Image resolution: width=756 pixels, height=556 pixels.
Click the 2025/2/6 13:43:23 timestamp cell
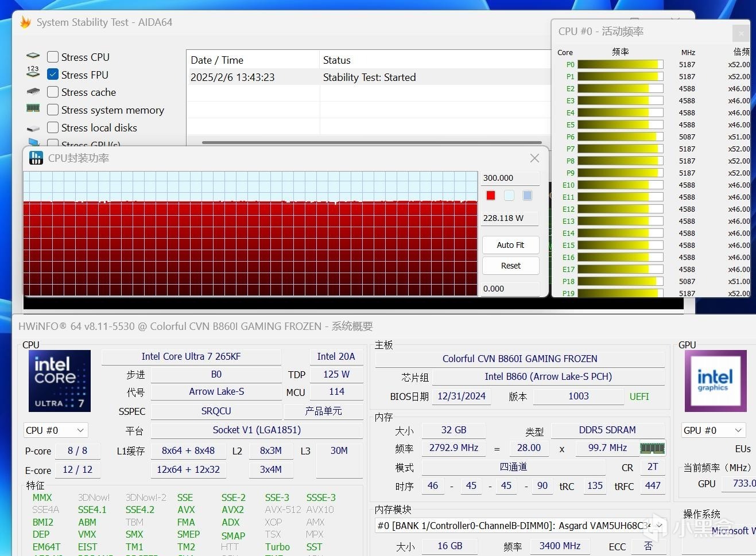tap(232, 77)
